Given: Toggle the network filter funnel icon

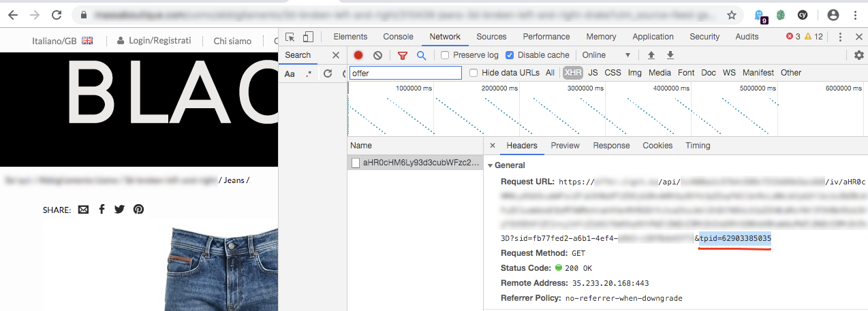Looking at the screenshot, I should pos(403,55).
